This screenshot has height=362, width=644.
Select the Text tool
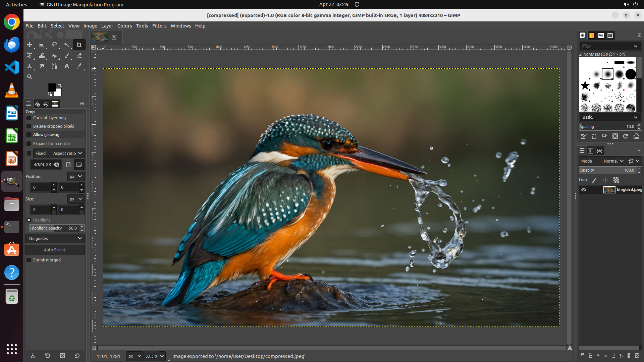pos(67,66)
